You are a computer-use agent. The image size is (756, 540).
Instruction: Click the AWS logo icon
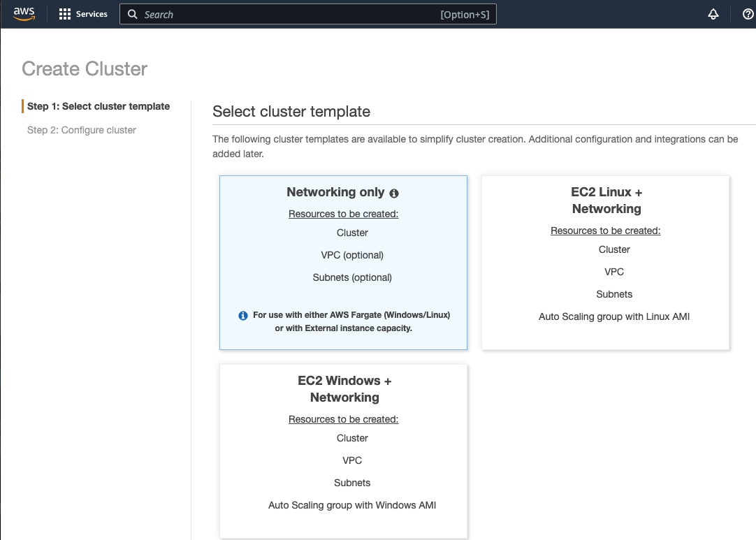click(x=24, y=14)
